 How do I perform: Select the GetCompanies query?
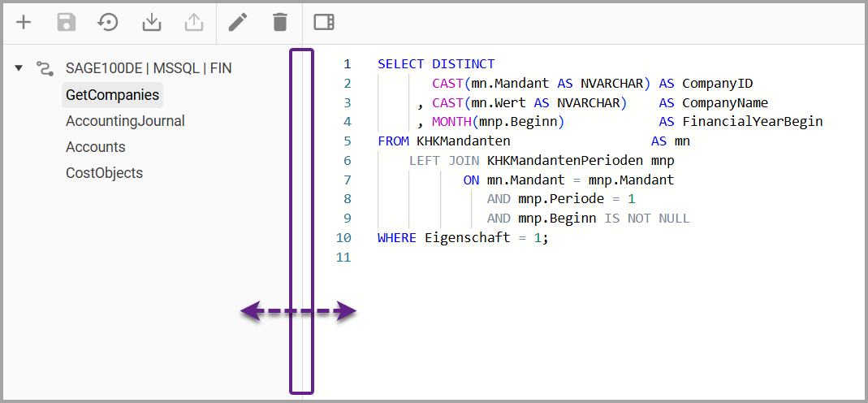point(112,95)
